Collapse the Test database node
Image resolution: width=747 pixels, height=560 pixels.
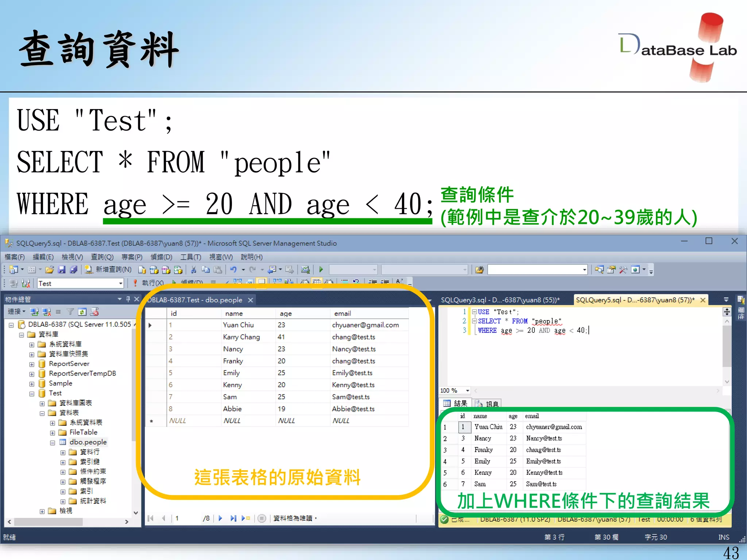pos(32,394)
